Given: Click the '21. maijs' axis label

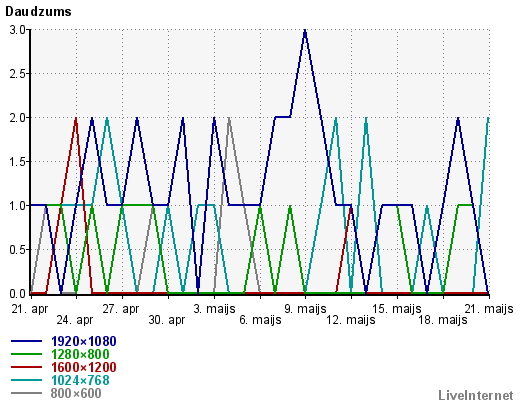Looking at the screenshot, I should (x=489, y=309).
